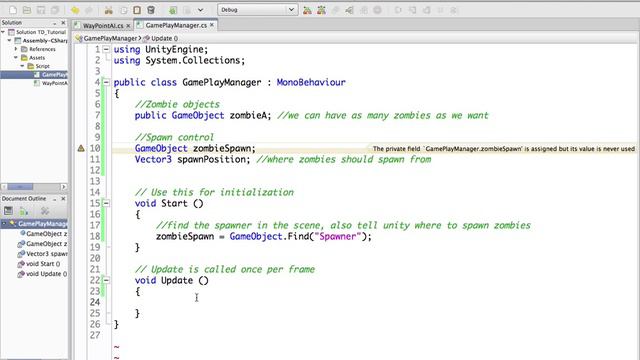Select Vector3 spawn entry in Document Outline
The image size is (640, 360).
[42, 253]
